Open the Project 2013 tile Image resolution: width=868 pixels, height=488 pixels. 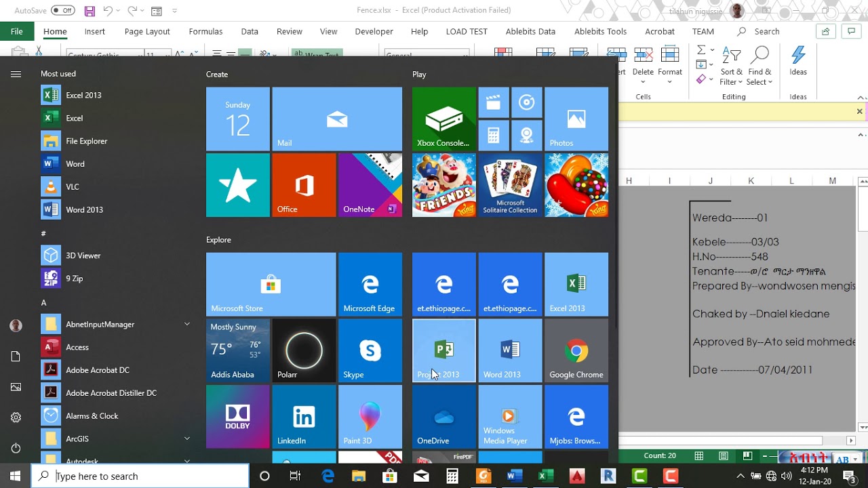(444, 350)
